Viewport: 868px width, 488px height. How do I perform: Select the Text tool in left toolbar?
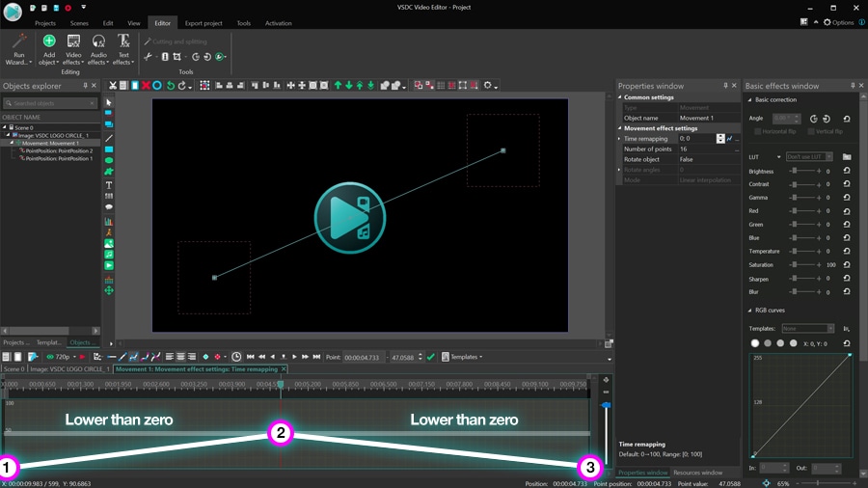click(x=109, y=184)
